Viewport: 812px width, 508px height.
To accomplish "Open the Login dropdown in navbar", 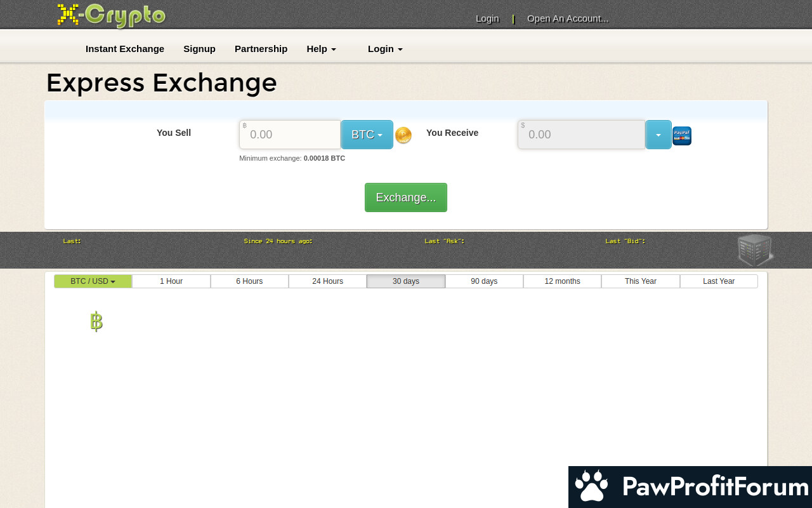I will point(385,49).
